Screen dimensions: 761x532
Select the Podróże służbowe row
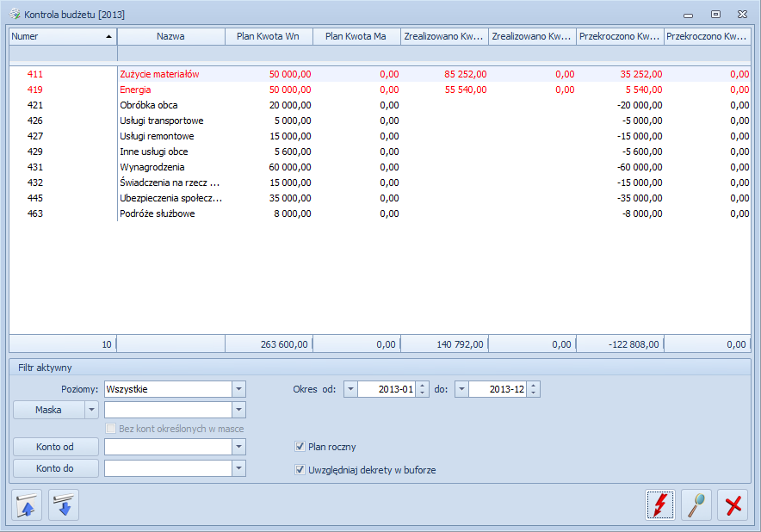[380, 214]
